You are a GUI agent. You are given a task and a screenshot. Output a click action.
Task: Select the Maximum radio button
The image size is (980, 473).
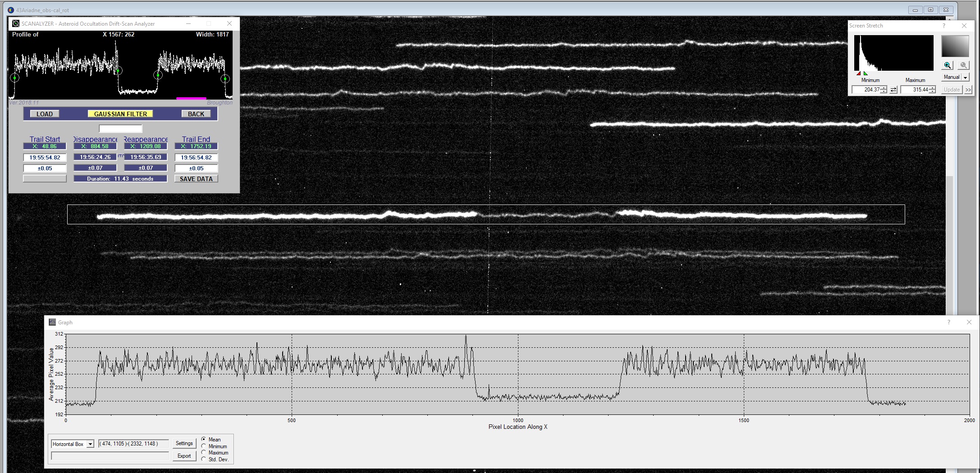[x=204, y=452]
